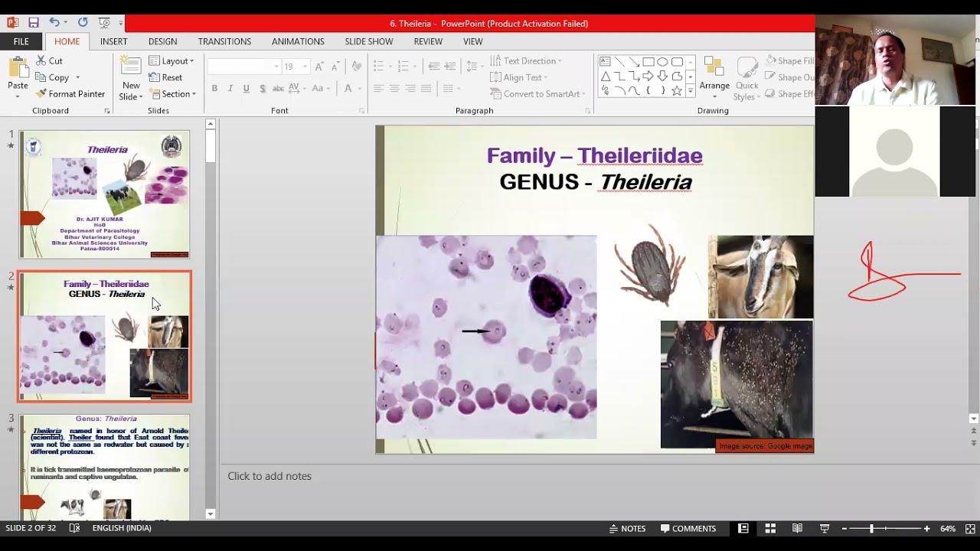Screen dimensions: 980x551
Task: Click Shape Fill button
Action: (x=789, y=61)
